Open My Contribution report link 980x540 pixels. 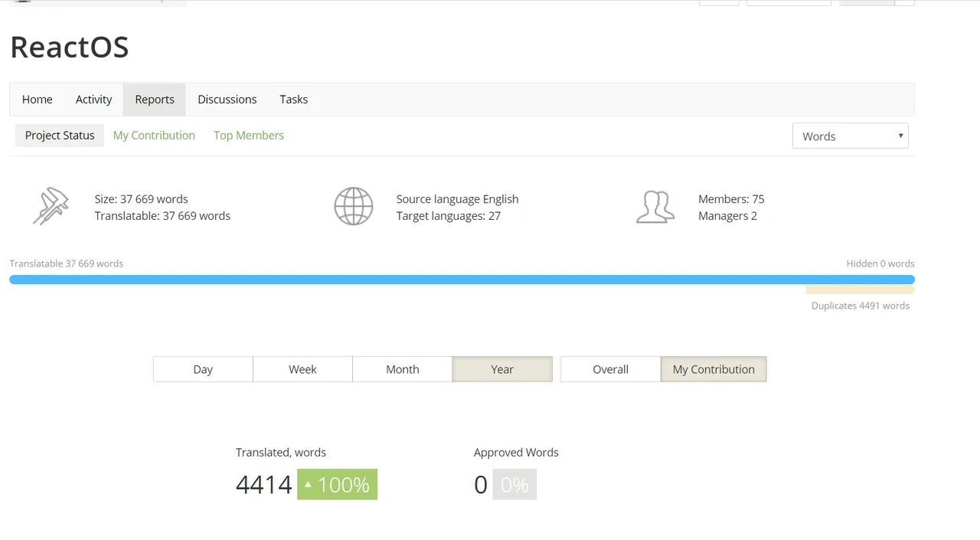(x=154, y=136)
